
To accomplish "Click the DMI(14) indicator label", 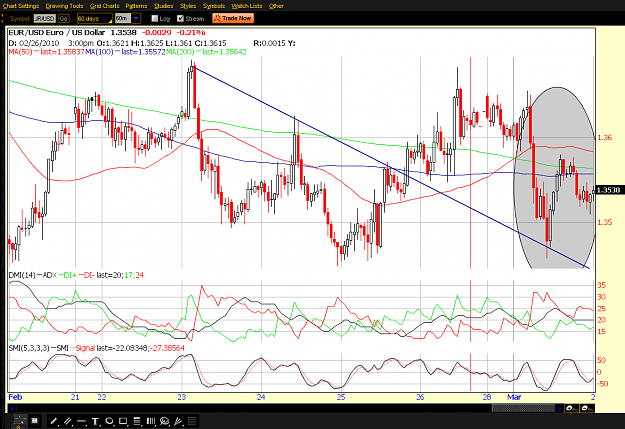I will (x=22, y=275).
